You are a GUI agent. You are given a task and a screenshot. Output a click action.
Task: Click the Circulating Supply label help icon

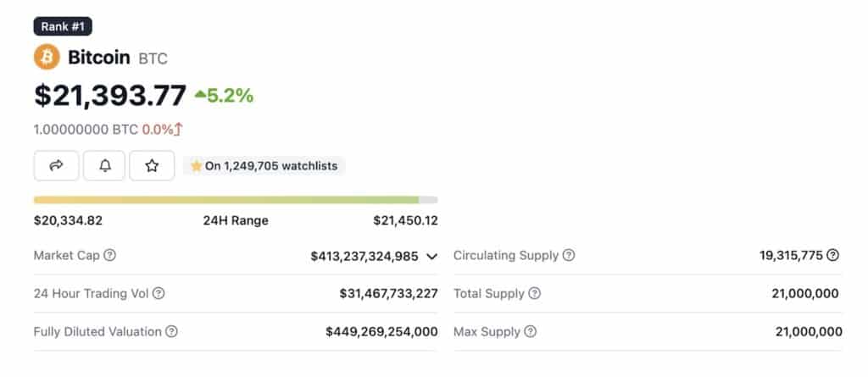569,255
